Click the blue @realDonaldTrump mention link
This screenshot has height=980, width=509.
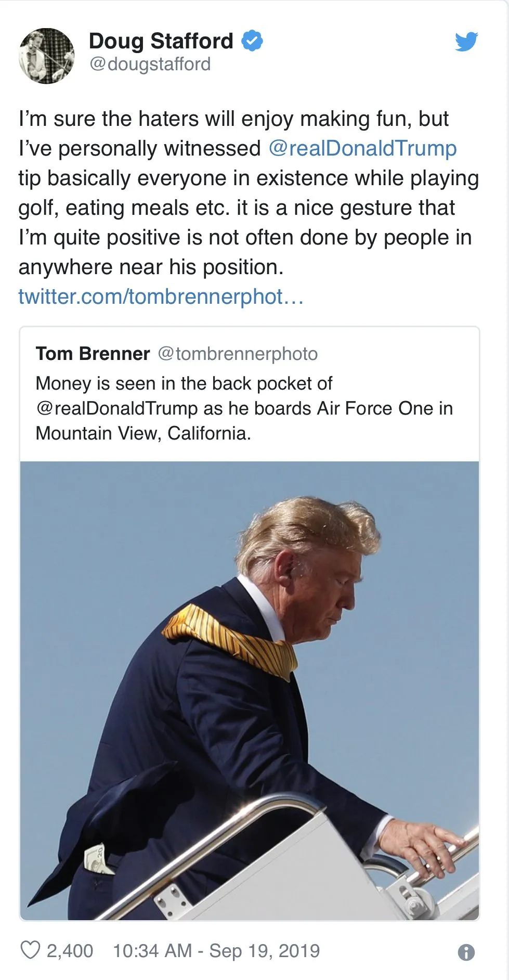(x=362, y=148)
